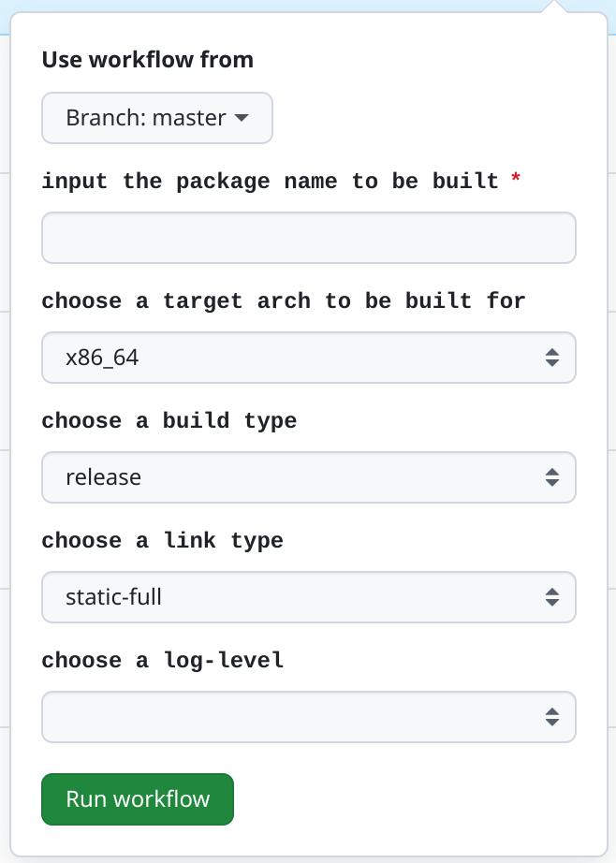Click the up-down arrows on the static-full select

pos(552,597)
